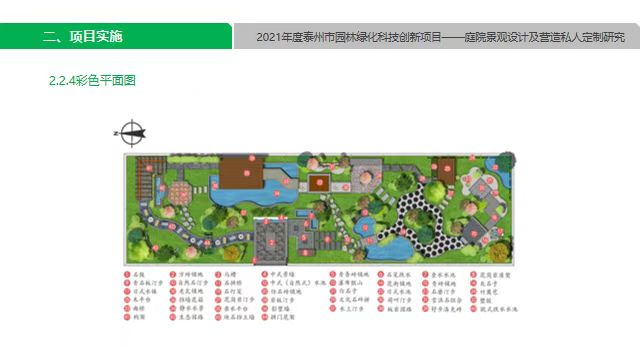Image resolution: width=640 pixels, height=360 pixels.
Task: Select the legend marker beside 木平台
Action: [x=127, y=300]
